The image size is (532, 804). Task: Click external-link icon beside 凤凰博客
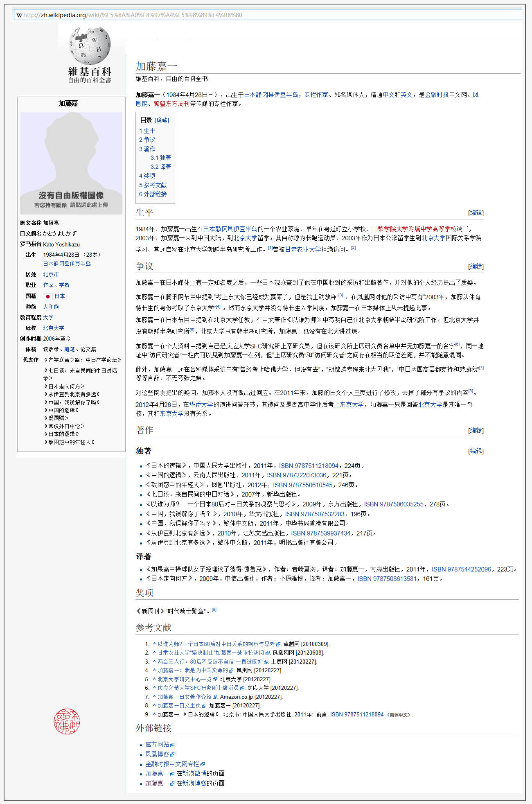pyautogui.click(x=172, y=754)
